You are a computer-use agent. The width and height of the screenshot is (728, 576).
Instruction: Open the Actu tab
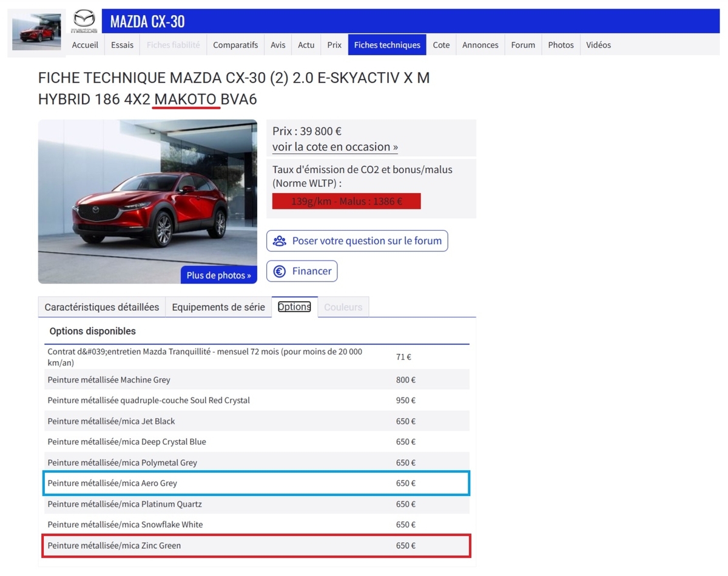tap(306, 45)
